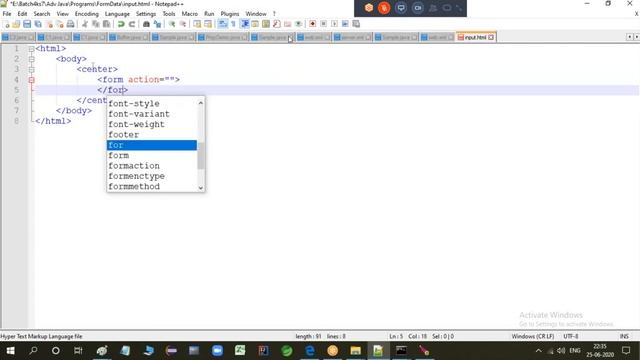Image resolution: width=640 pixels, height=360 pixels.
Task: Select font-style in autocomplete list
Action: coord(152,104)
